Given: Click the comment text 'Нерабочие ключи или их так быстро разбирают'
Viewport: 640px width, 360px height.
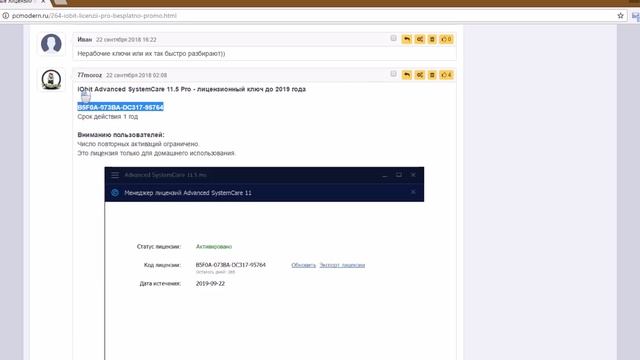Looking at the screenshot, I should pos(151,53).
